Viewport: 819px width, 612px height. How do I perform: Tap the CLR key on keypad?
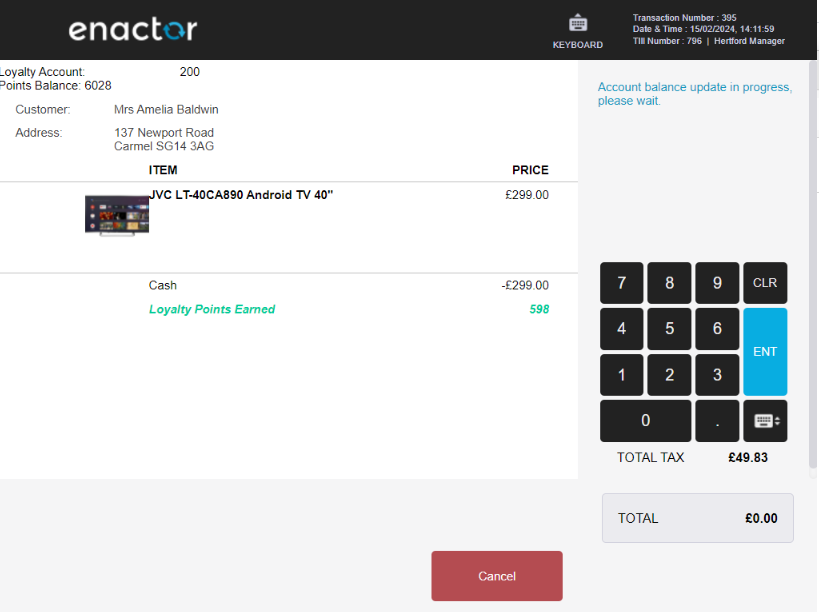pyautogui.click(x=765, y=283)
